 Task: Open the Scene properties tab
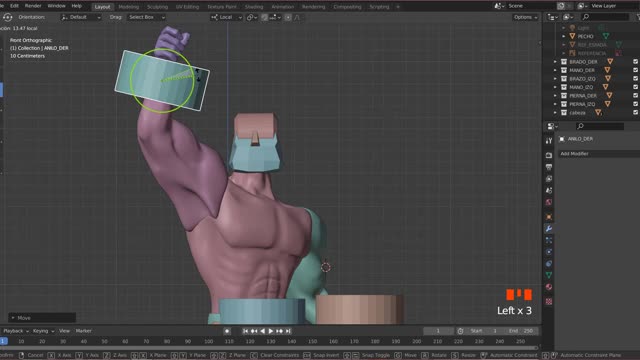click(549, 191)
